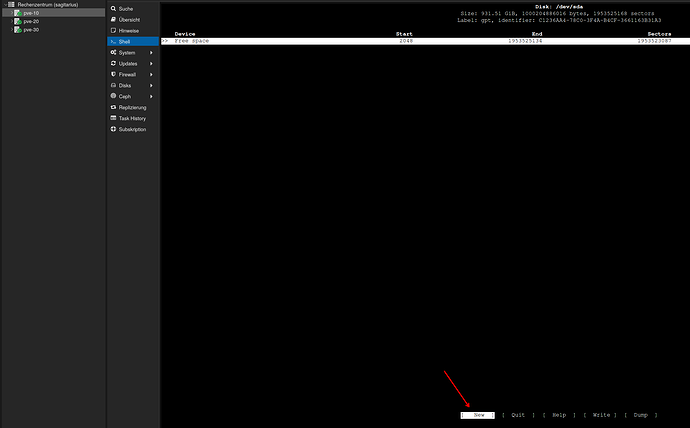This screenshot has height=428, width=690.
Task: Select the Free space partition row
Action: click(425, 41)
